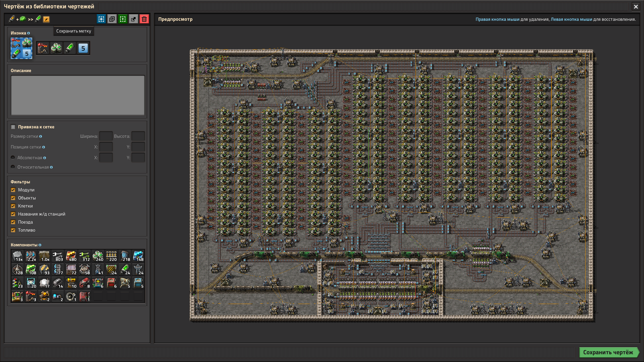Viewport: 644px width, 362px height.
Task: Click the Абсолютная X coordinate field
Action: pyautogui.click(x=106, y=158)
